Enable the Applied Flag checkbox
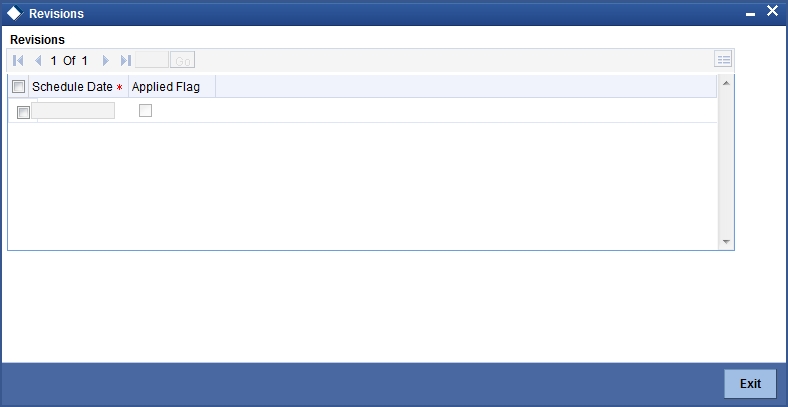The image size is (788, 407). [145, 111]
